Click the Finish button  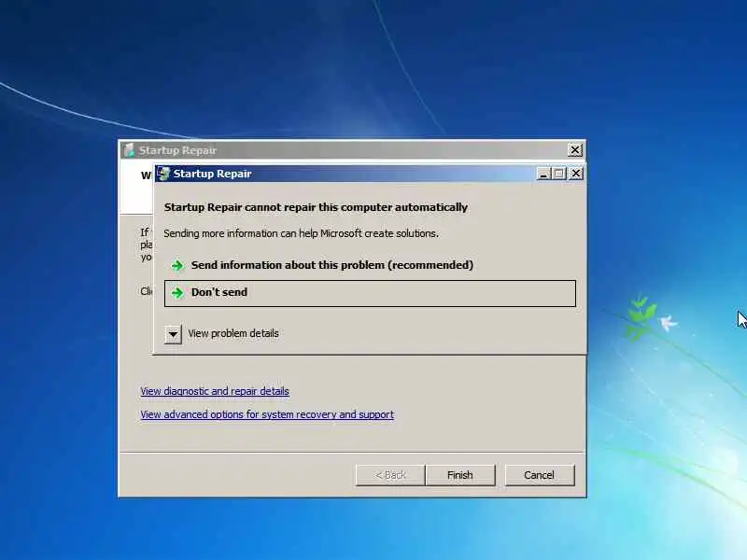(460, 475)
